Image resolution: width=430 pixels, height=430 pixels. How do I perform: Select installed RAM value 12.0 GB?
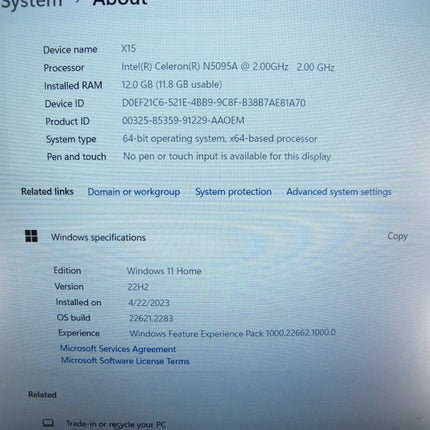[x=172, y=84]
